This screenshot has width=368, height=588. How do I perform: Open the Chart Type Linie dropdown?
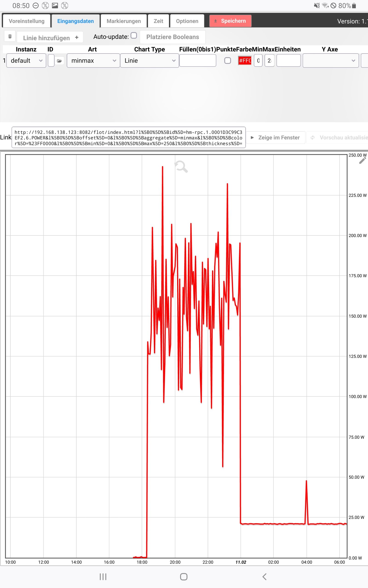click(149, 60)
